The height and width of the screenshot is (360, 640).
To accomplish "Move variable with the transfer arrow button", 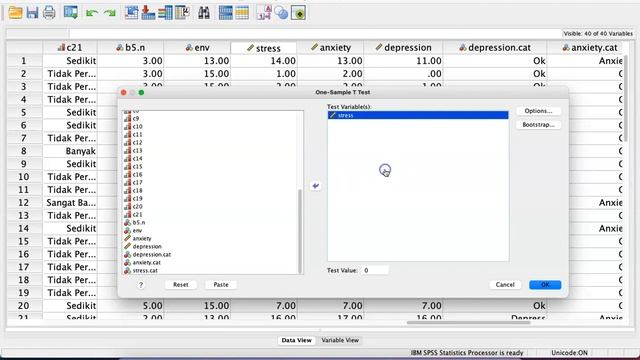I will pos(316,186).
